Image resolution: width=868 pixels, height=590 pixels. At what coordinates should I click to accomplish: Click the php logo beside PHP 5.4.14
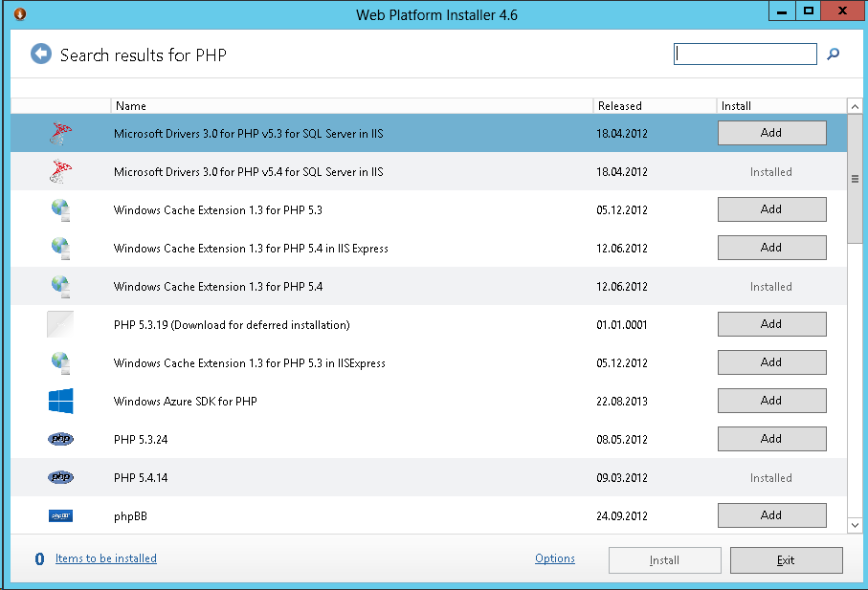pyautogui.click(x=60, y=477)
